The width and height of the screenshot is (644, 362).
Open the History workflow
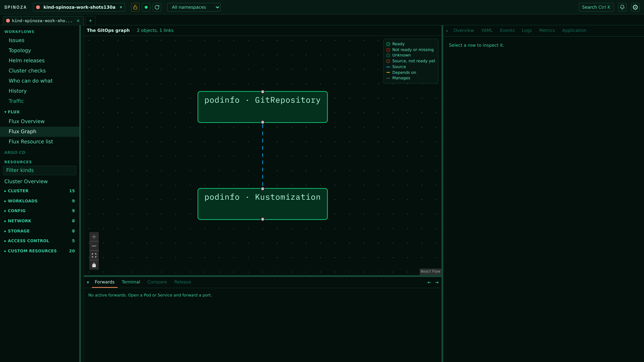pos(39,91)
